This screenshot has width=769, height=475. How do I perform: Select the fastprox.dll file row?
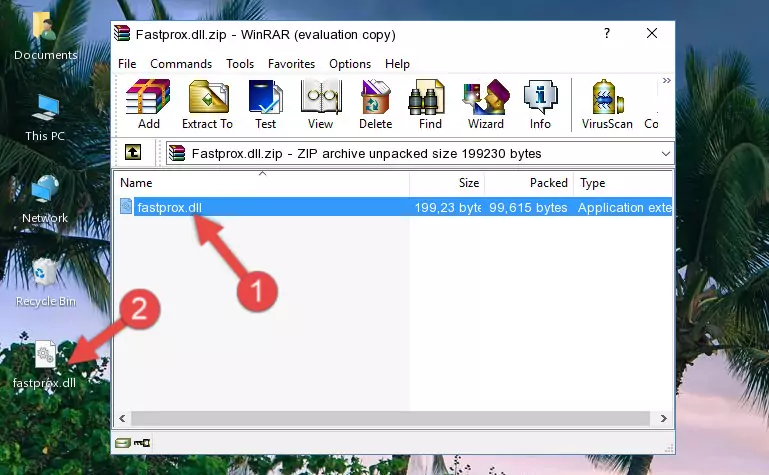pyautogui.click(x=394, y=207)
